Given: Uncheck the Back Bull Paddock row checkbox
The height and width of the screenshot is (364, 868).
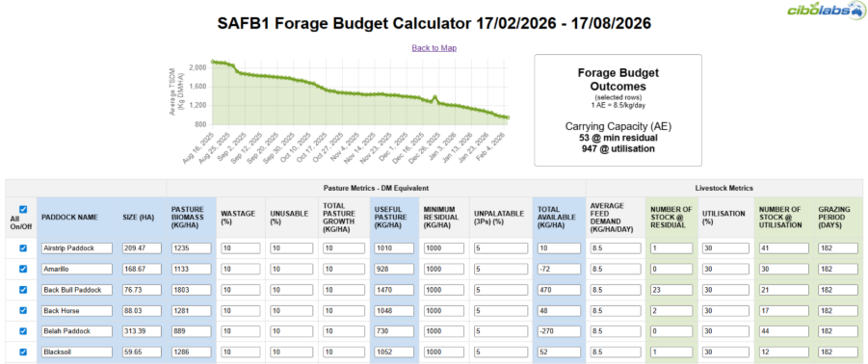Looking at the screenshot, I should coord(23,290).
